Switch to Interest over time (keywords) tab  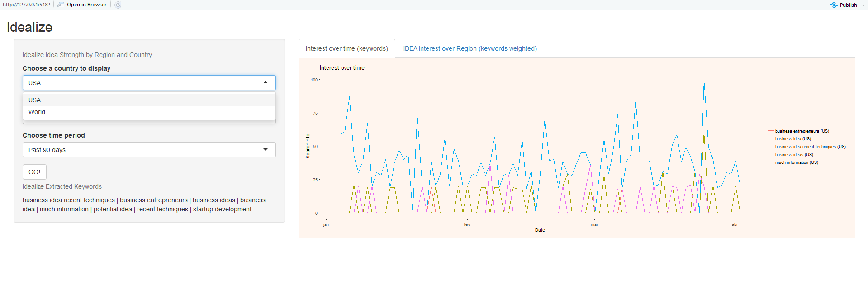[346, 48]
